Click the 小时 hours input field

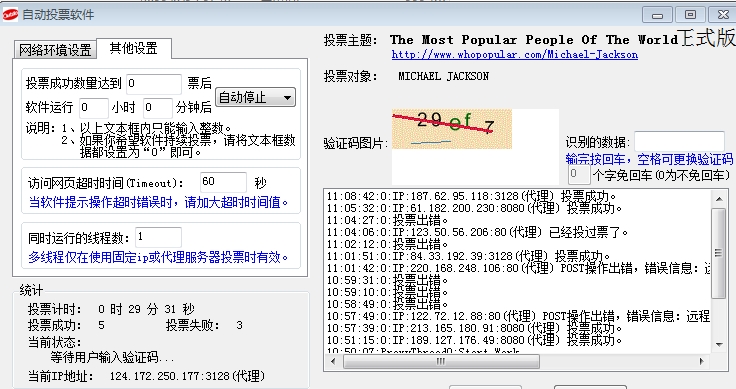click(94, 108)
